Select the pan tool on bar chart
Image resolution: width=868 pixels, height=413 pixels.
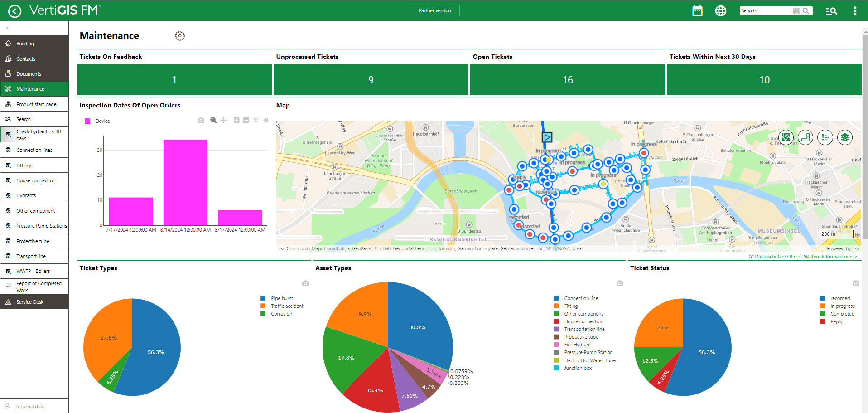[223, 120]
